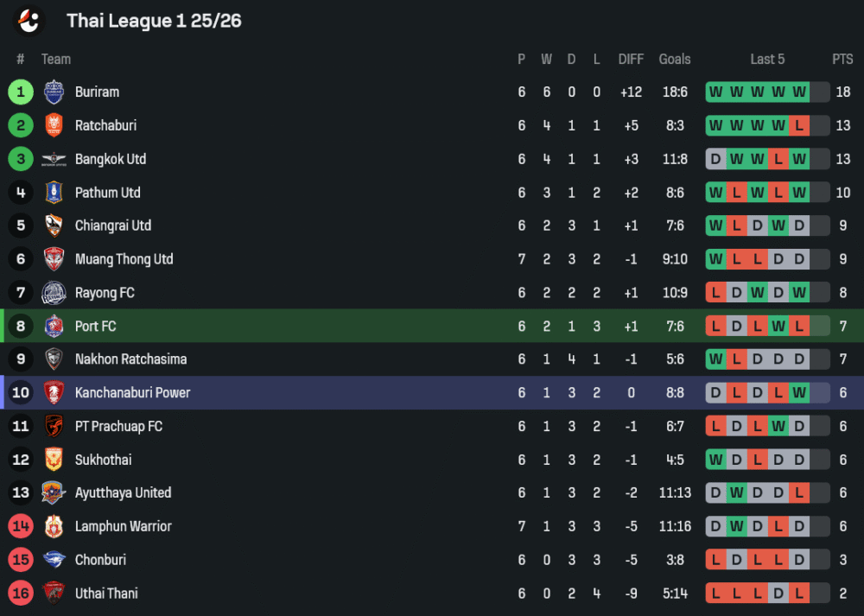Click the red rank 14 relegation badge
This screenshot has height=616, width=864.
(x=21, y=526)
